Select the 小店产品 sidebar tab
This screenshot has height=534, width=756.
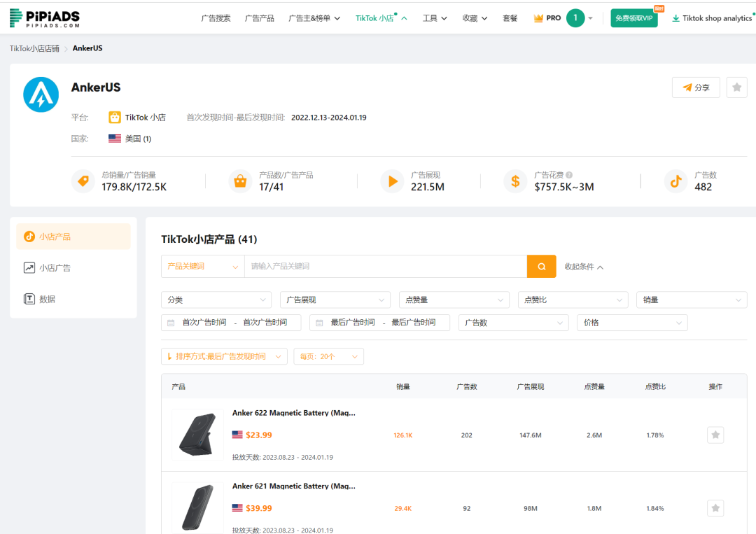click(x=73, y=237)
